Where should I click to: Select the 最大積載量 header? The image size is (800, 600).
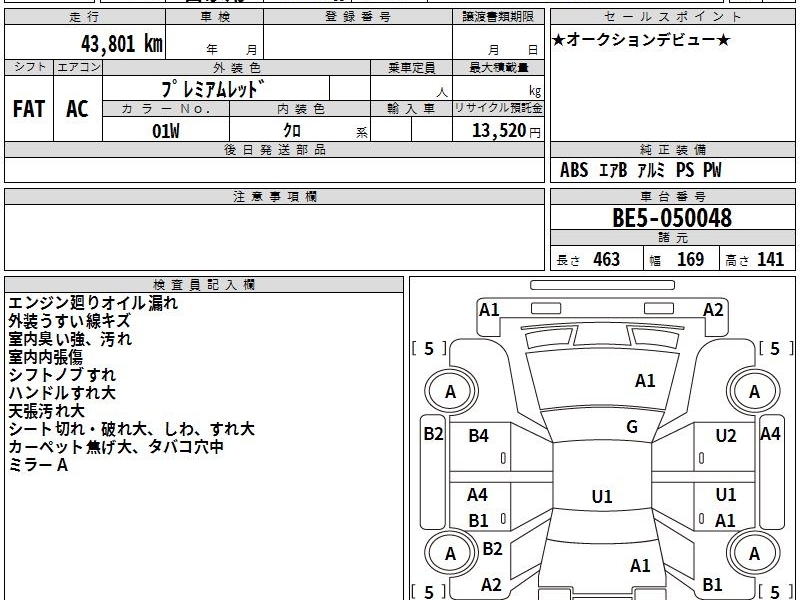(x=498, y=67)
